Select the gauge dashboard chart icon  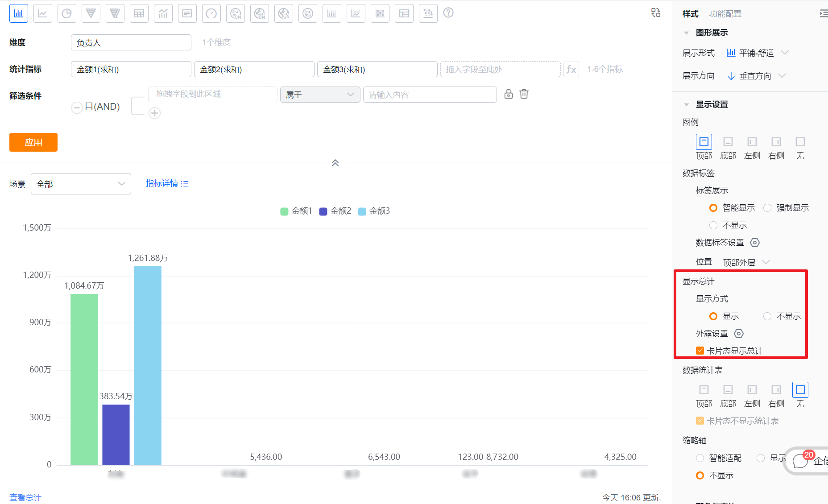tap(211, 13)
